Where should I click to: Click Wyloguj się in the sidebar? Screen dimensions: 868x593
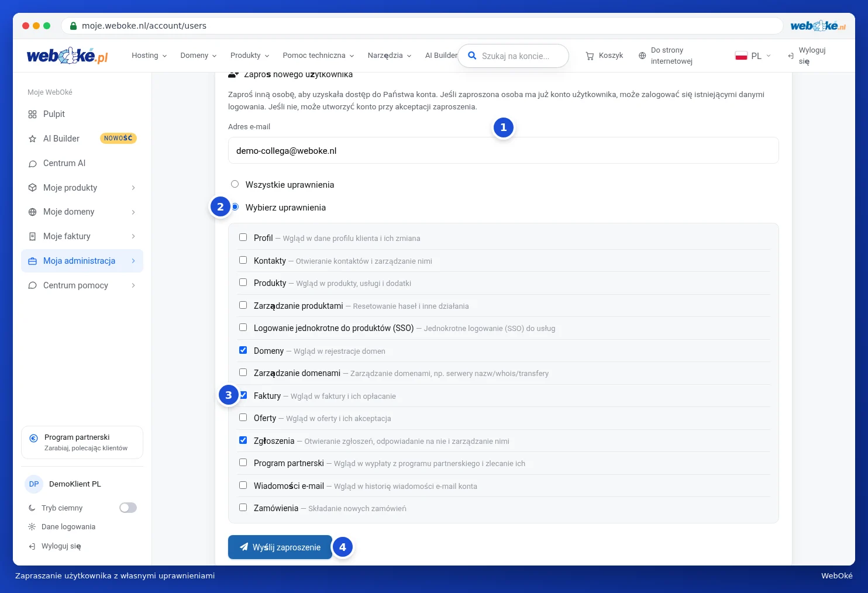(55, 546)
